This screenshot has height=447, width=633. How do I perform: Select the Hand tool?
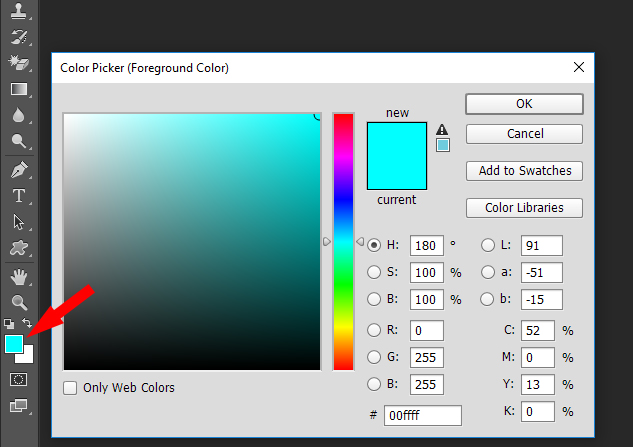(18, 276)
